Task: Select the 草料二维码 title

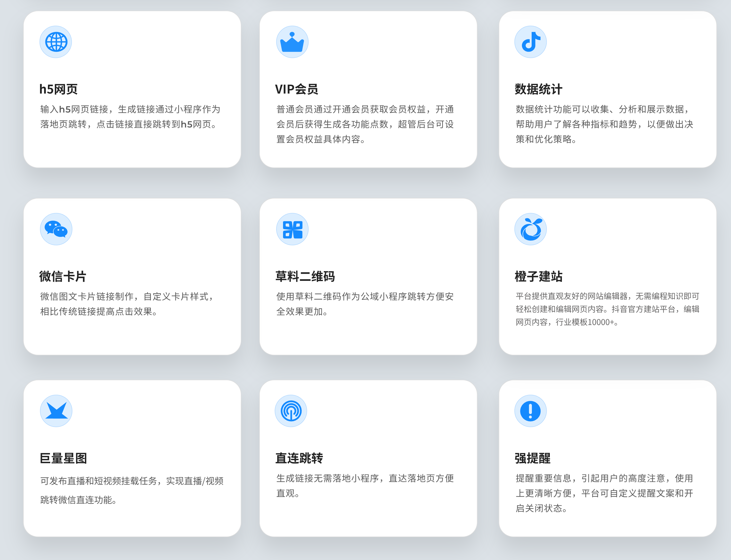Action: [305, 276]
